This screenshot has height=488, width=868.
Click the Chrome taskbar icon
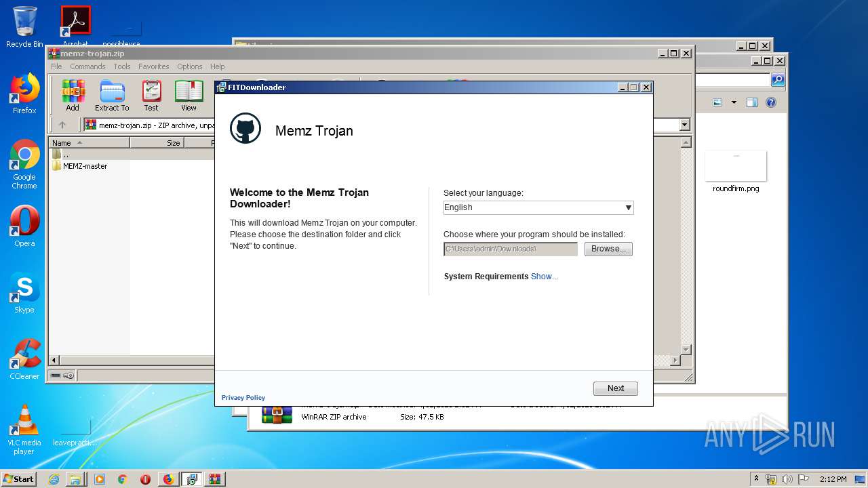(x=122, y=479)
